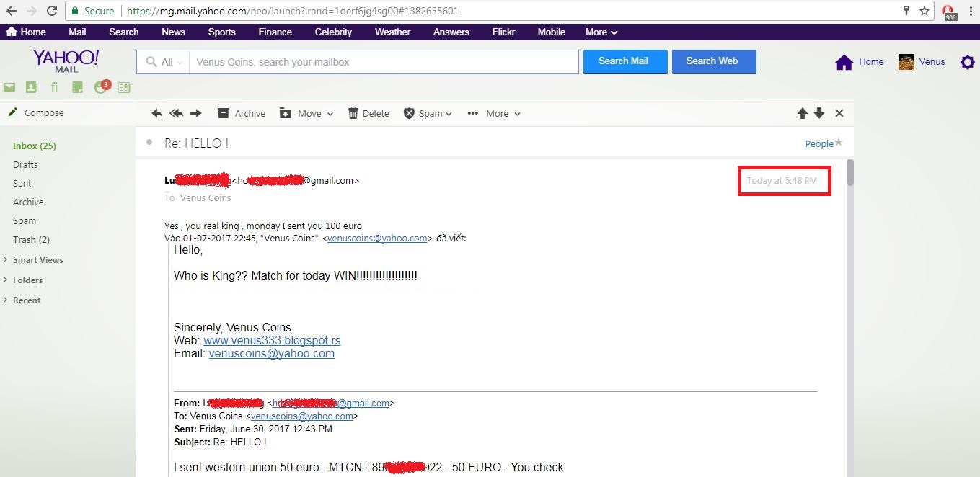This screenshot has height=477, width=980.
Task: Click the Forward arrow icon
Action: (196, 113)
